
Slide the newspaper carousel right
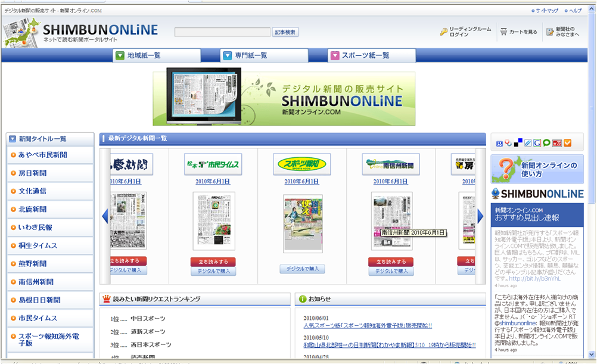point(480,216)
